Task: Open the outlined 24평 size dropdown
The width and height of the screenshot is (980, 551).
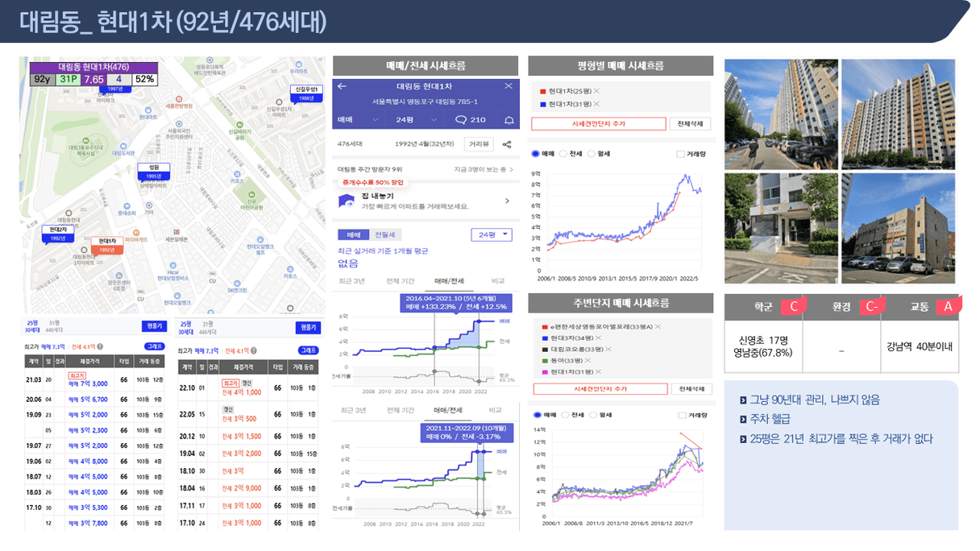Action: click(492, 234)
